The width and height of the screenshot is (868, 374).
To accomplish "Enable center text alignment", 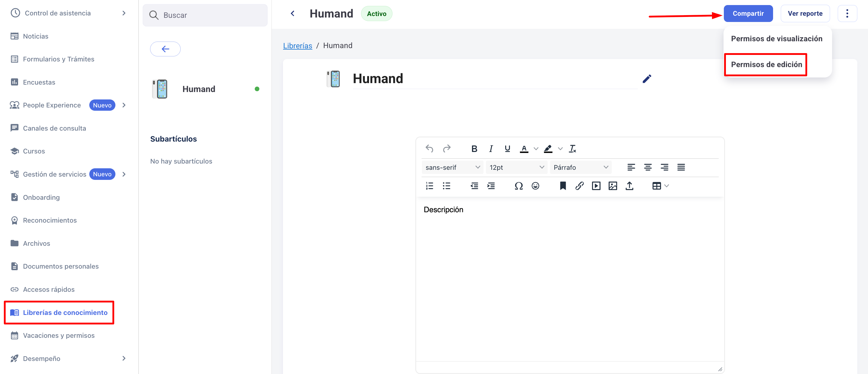I will tap(647, 167).
